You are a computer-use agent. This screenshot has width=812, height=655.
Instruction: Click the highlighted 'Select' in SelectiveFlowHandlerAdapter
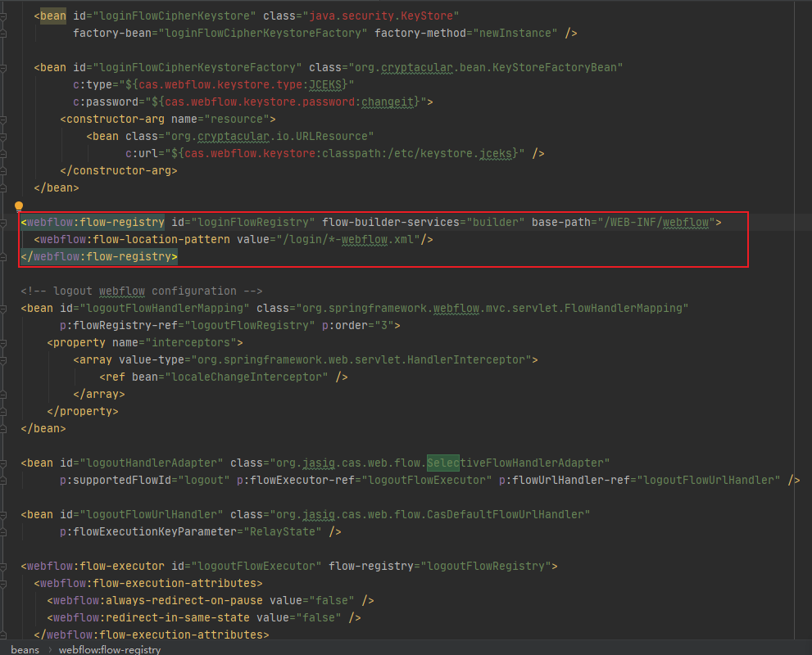pos(443,463)
